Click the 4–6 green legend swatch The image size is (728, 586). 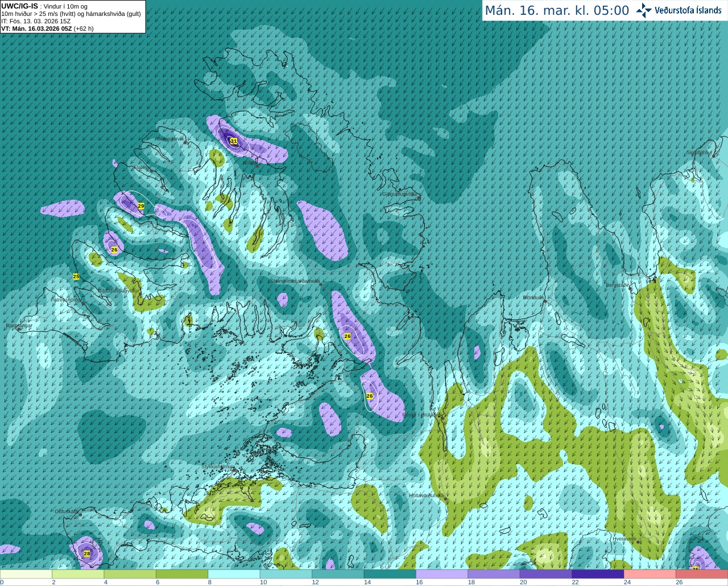(130, 574)
